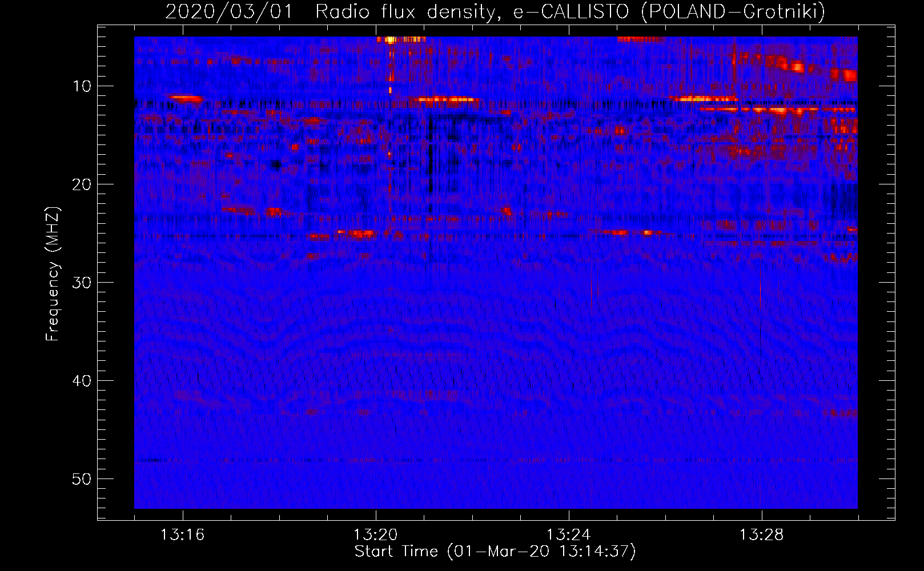The image size is (924, 571).
Task: Click the '13:16' time tick label
Action: pyautogui.click(x=182, y=535)
